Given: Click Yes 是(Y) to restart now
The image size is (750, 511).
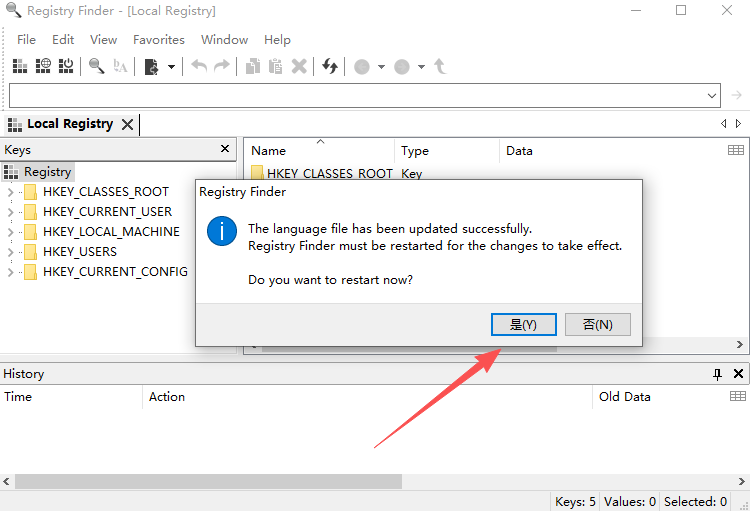Looking at the screenshot, I should click(x=524, y=324).
